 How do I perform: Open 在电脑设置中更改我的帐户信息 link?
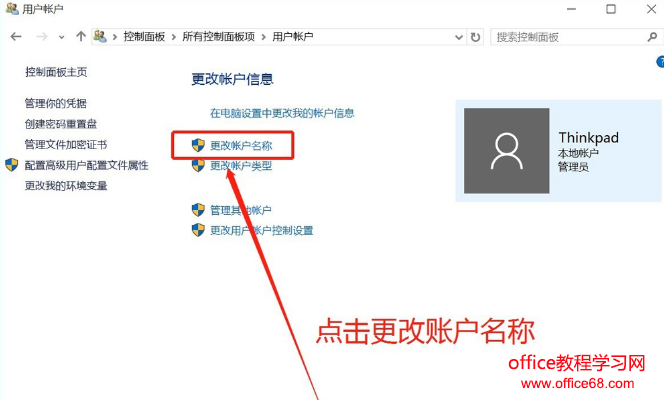click(x=282, y=113)
